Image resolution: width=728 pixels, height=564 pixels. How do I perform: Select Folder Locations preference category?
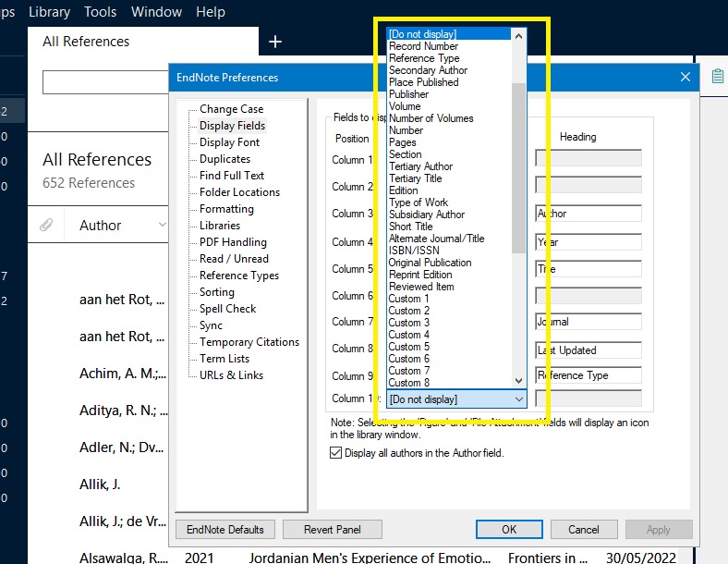[239, 192]
